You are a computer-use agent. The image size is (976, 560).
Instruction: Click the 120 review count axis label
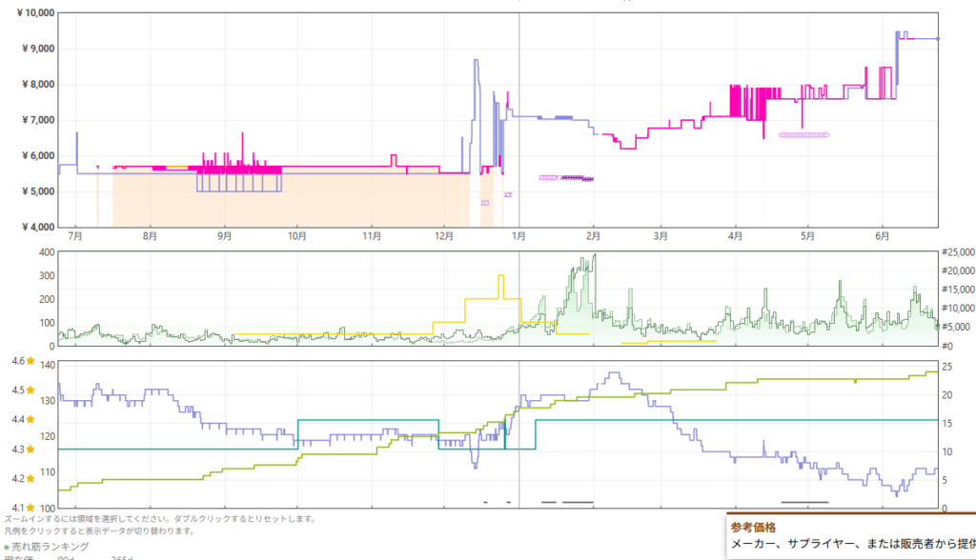pos(48,436)
